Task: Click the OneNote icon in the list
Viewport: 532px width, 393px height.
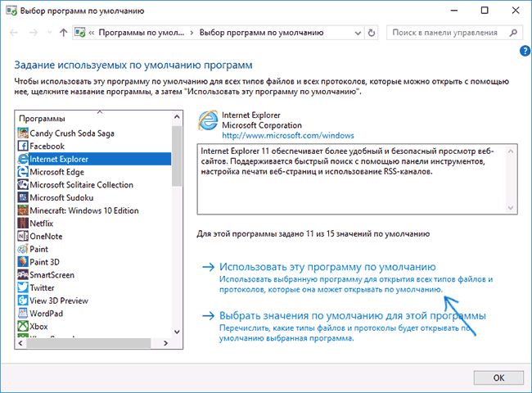Action: pyautogui.click(x=23, y=236)
